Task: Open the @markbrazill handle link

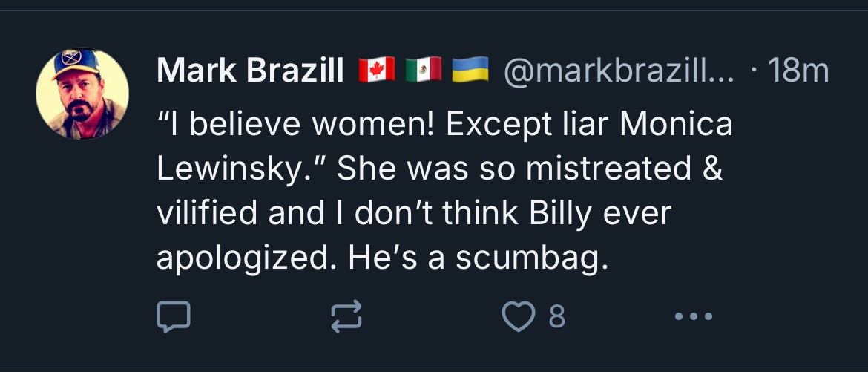Action: [619, 71]
